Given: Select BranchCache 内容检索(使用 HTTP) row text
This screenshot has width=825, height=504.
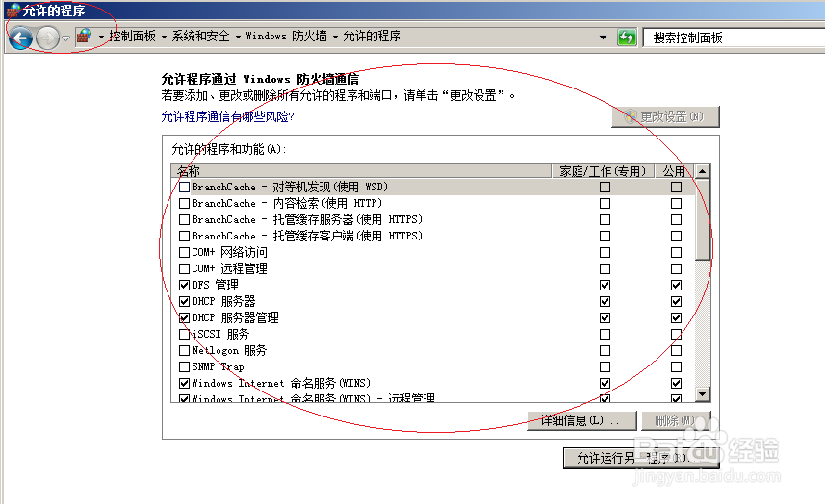Looking at the screenshot, I should click(287, 203).
